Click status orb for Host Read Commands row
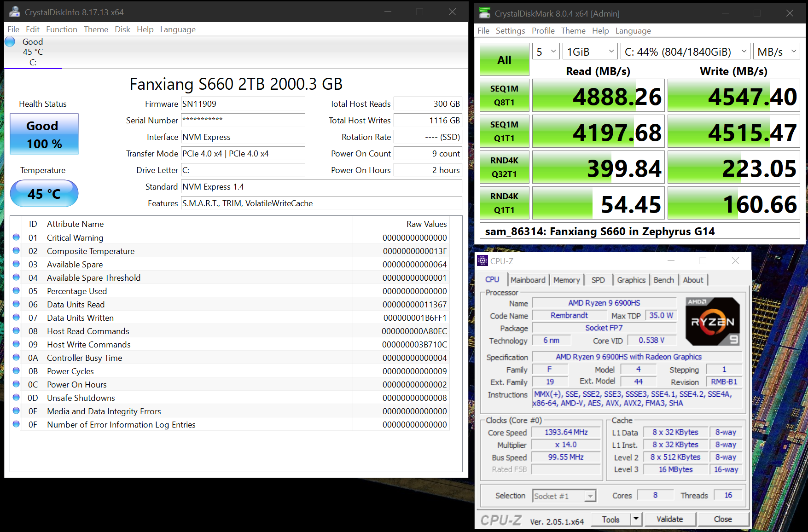The image size is (808, 532). pos(16,331)
